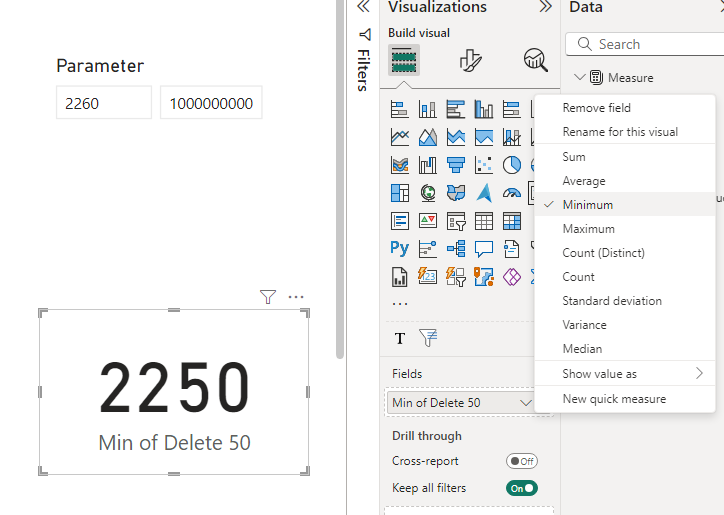Select the KPI visual
The image size is (724, 515).
[x=428, y=221]
